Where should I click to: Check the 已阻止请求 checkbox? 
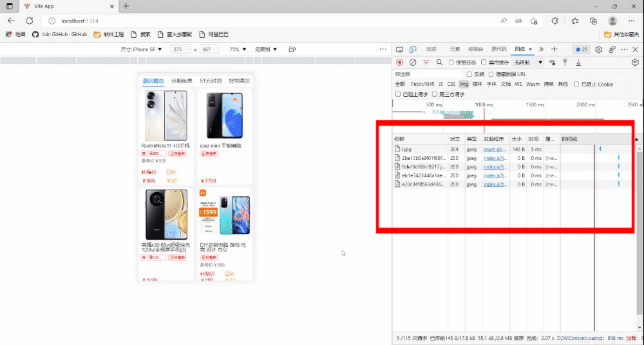point(397,94)
